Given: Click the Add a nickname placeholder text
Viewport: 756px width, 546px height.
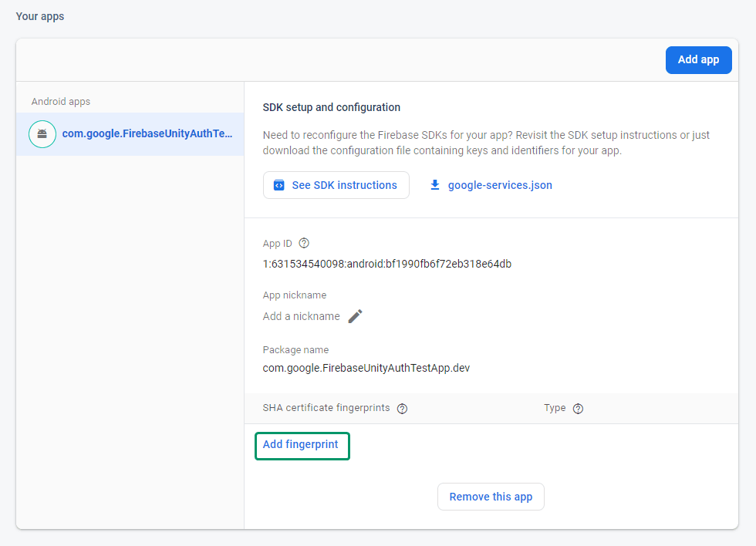Looking at the screenshot, I should pyautogui.click(x=301, y=316).
